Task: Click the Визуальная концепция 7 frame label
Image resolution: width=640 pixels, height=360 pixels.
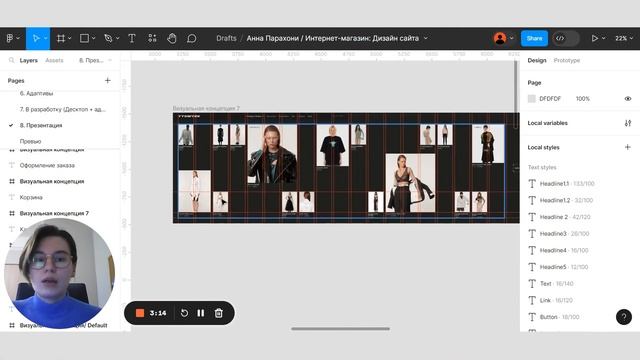Action: click(206, 108)
